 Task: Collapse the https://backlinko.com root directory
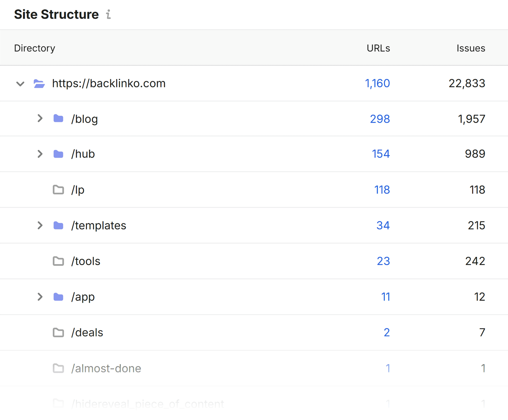[20, 84]
